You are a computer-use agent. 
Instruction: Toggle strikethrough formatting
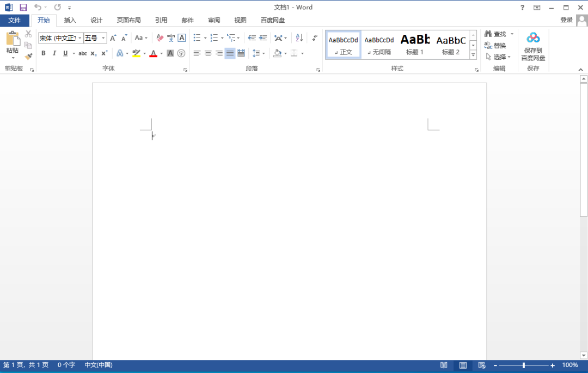83,53
